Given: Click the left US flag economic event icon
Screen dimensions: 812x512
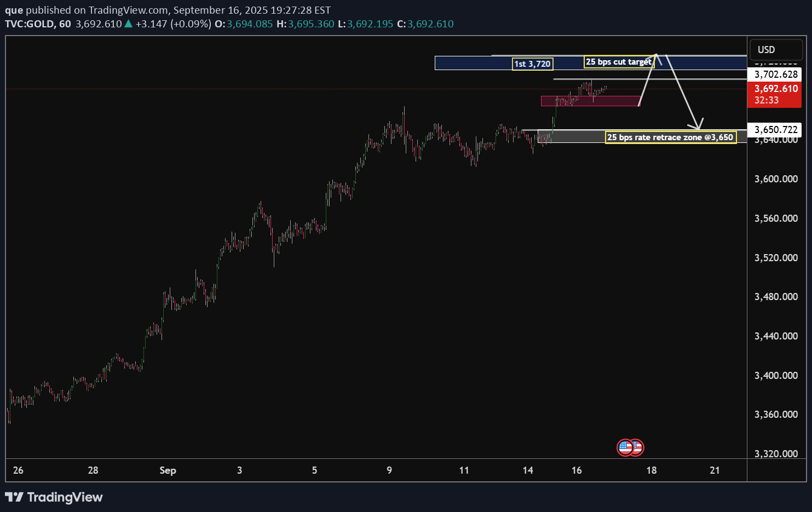Looking at the screenshot, I should [625, 447].
